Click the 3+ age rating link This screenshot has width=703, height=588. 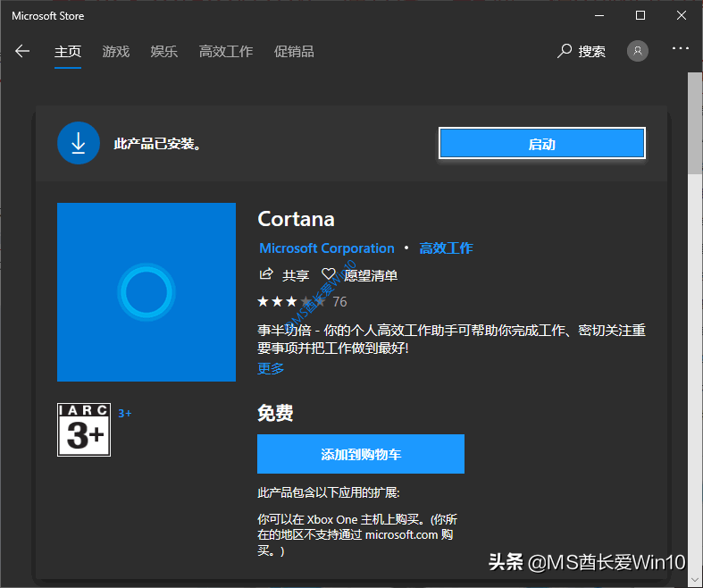click(x=125, y=413)
